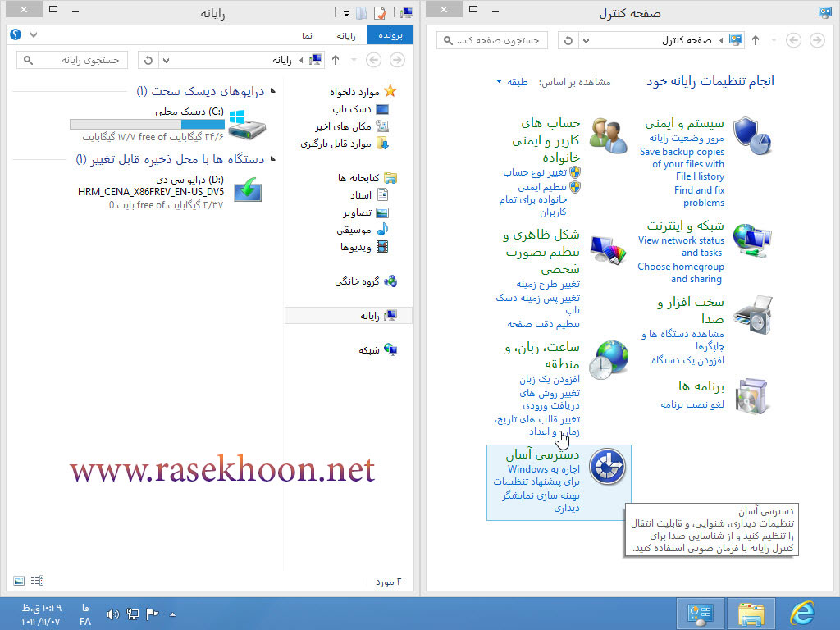Screen dimensions: 840x630
Task: Click the C: drive capacity bar
Action: 148,125
